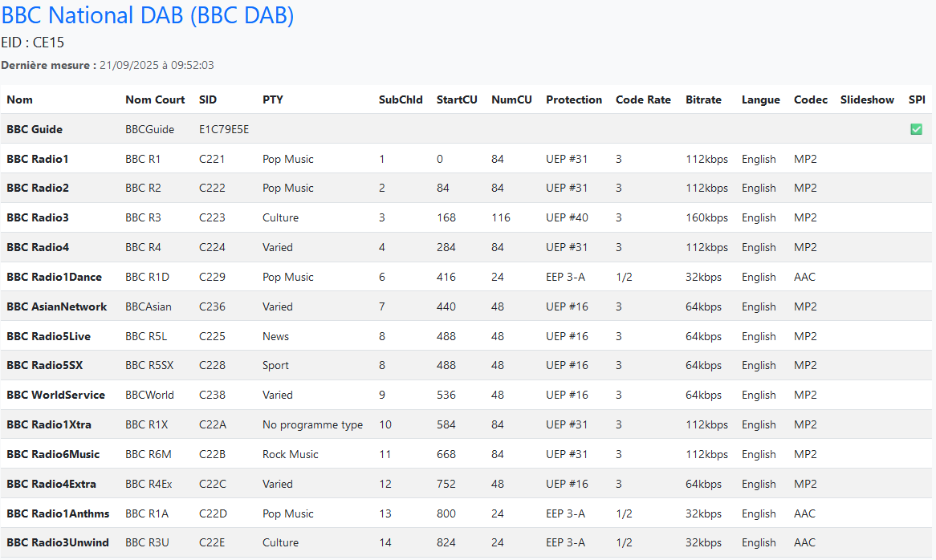The image size is (936, 560).
Task: Click the SID value C223
Action: tap(212, 217)
